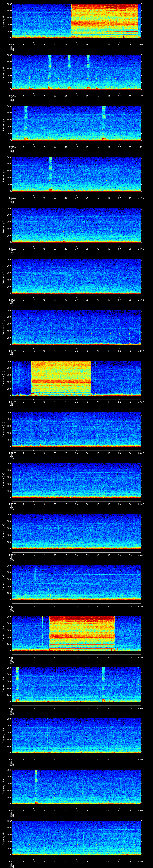Click the "4:45:00" start time label
The image size is (153, 868).
coord(12,861)
